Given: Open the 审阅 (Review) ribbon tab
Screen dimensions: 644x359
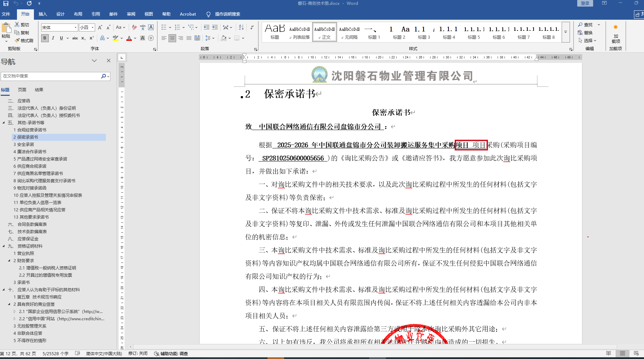Looking at the screenshot, I should pos(131,14).
